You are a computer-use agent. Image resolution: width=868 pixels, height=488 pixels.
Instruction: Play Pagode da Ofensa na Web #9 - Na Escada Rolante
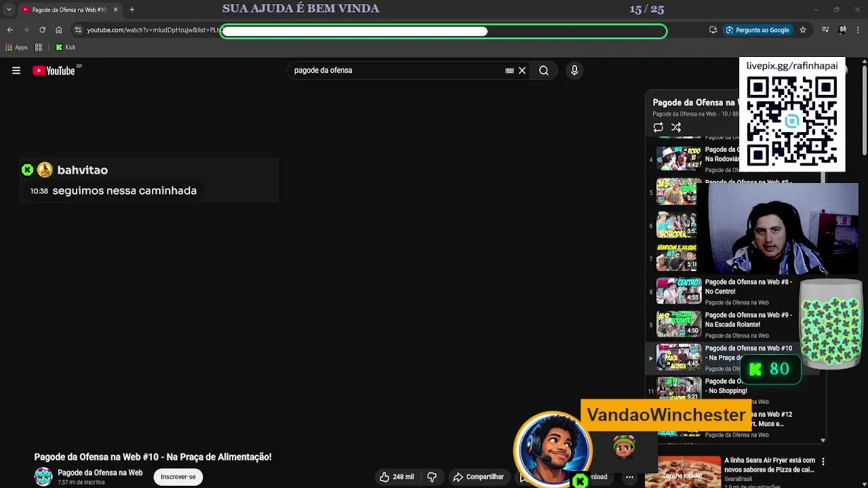click(x=748, y=320)
